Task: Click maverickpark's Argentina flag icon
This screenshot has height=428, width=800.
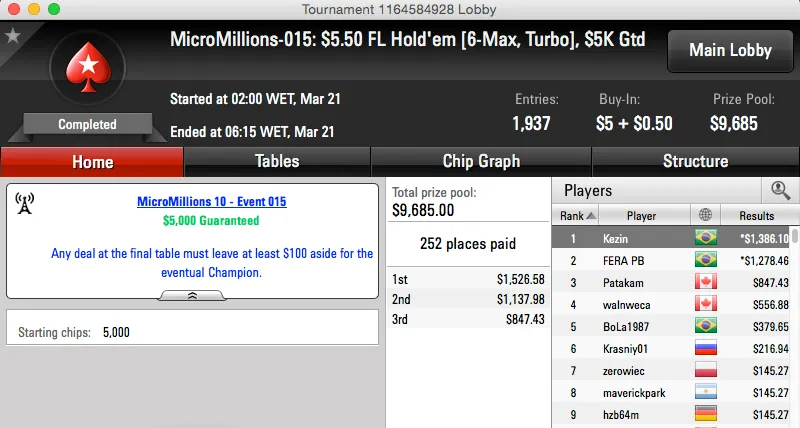Action: (707, 392)
